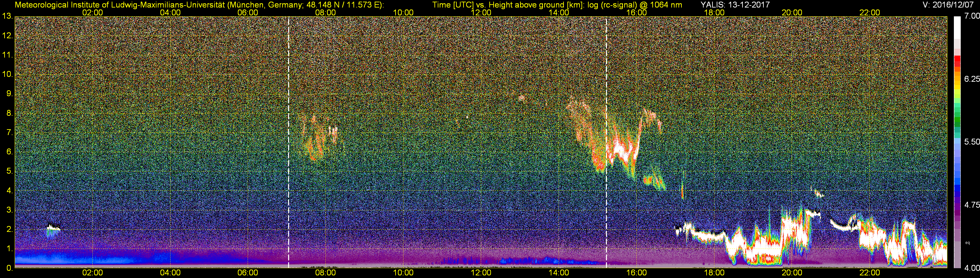The image size is (980, 278).
Task: Click the 18:00 label on the lower time axis
Action: 714,273
